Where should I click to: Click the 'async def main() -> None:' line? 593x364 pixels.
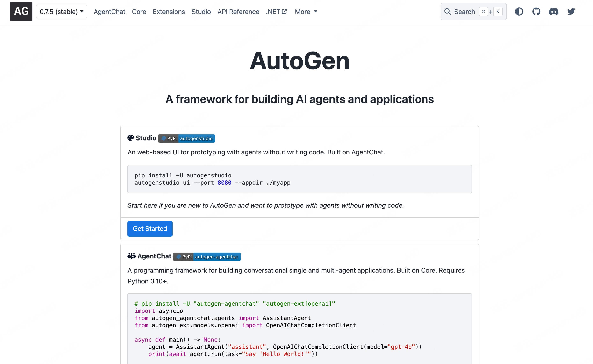pos(178,339)
